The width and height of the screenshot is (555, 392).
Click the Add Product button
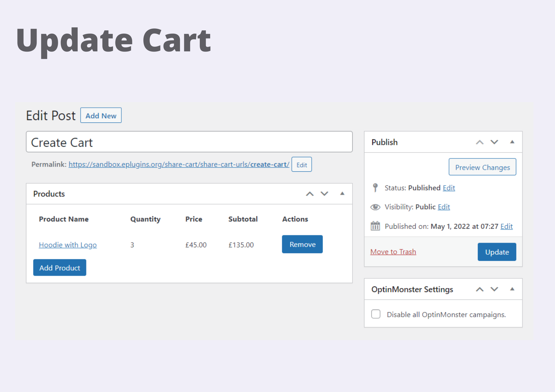[60, 268]
